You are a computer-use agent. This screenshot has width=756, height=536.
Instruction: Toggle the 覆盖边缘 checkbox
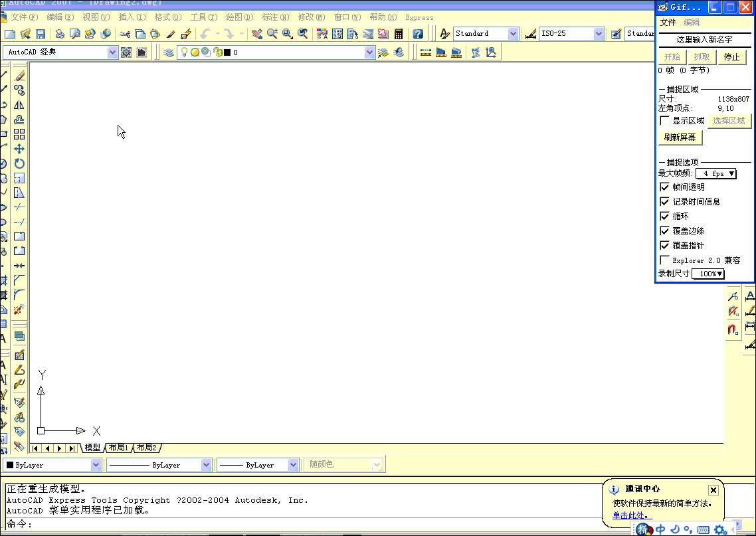point(664,231)
